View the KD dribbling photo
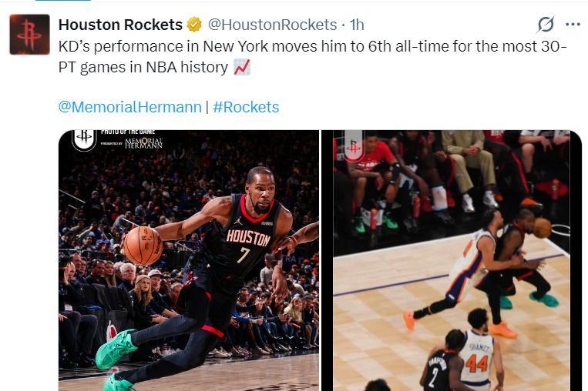 click(x=189, y=261)
